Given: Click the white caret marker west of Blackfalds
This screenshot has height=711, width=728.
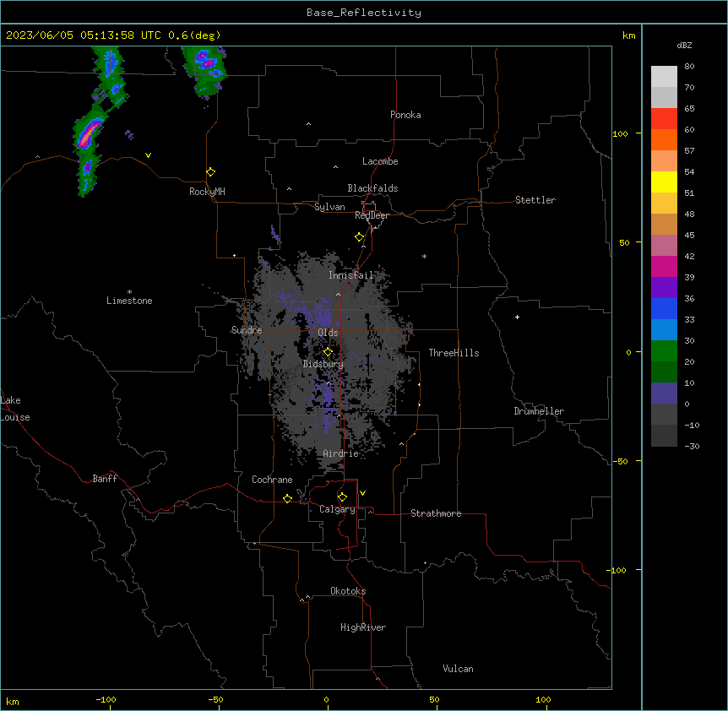Looking at the screenshot, I should (x=289, y=189).
